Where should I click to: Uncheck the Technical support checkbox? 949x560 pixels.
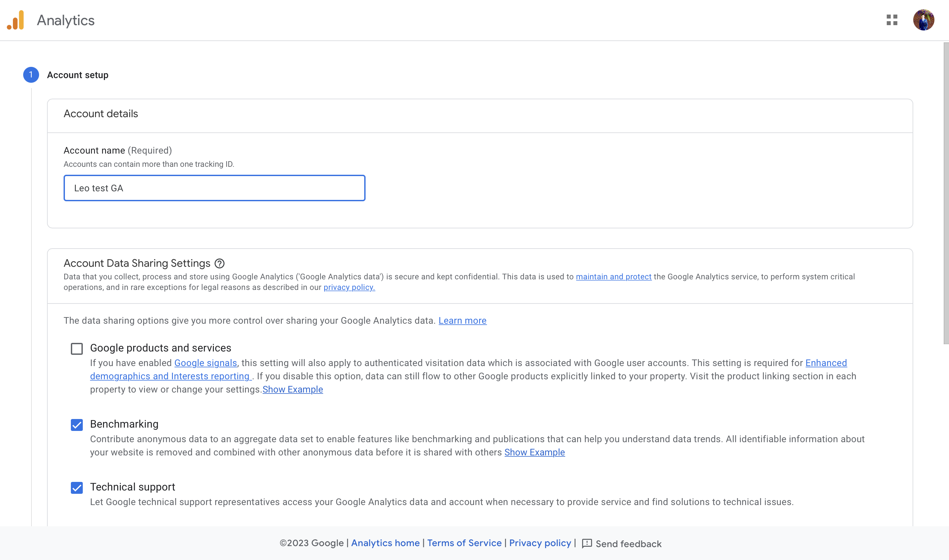(76, 488)
